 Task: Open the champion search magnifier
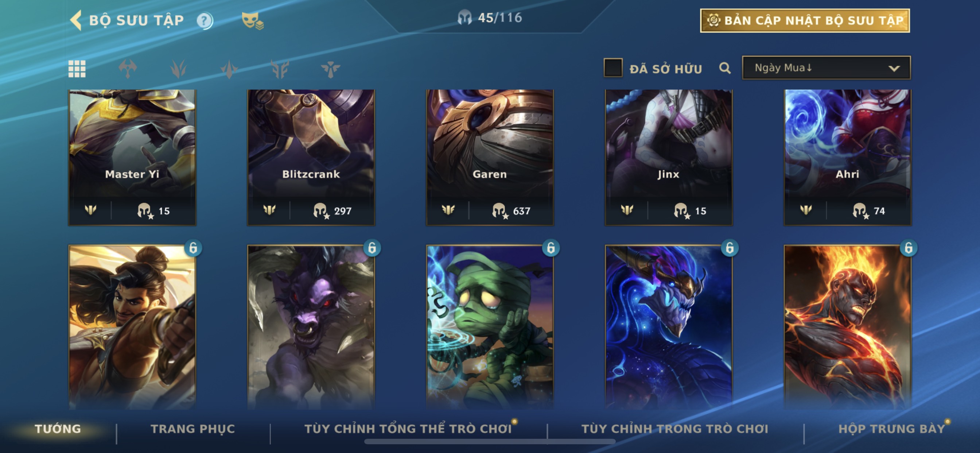coord(725,68)
